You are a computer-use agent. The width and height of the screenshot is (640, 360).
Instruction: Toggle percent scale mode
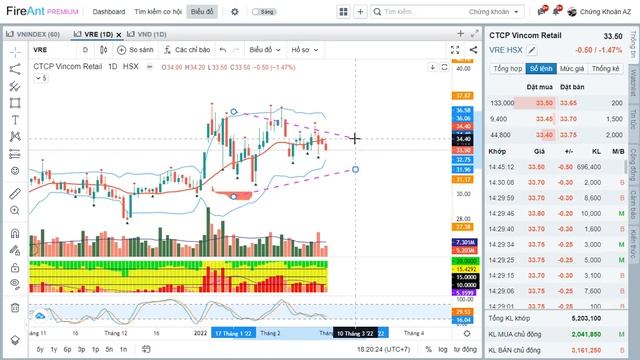tap(428, 349)
